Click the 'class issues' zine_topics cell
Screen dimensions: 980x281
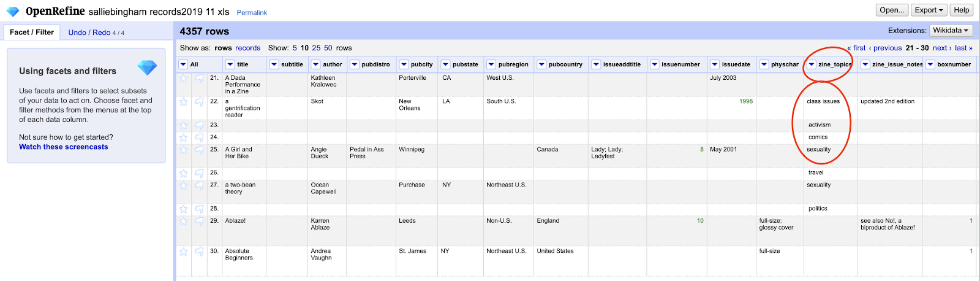(x=823, y=101)
